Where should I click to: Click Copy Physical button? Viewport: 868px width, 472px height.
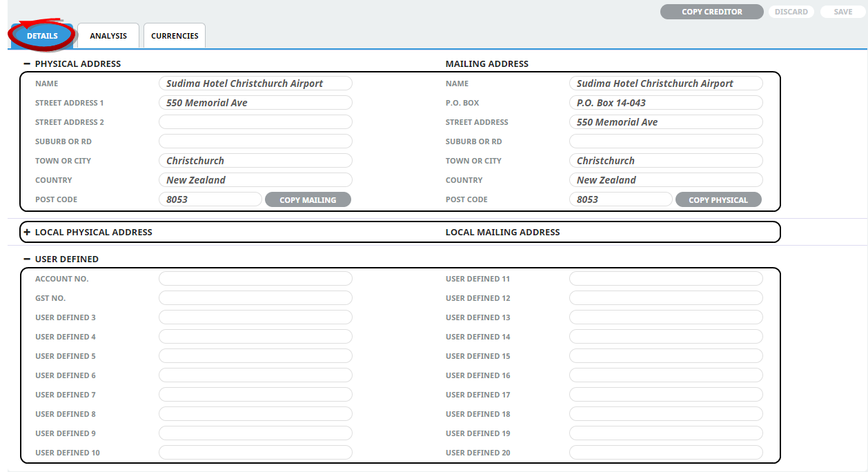718,200
